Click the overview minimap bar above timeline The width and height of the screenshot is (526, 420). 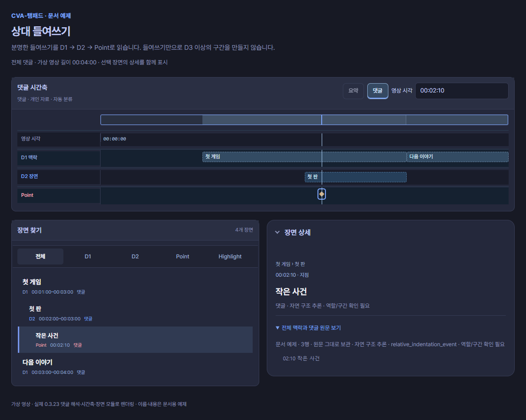[x=304, y=120]
